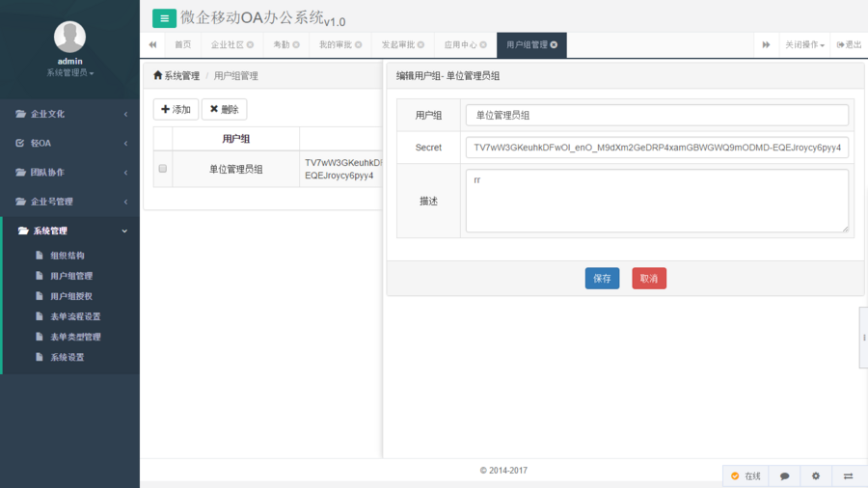Image resolution: width=868 pixels, height=488 pixels.
Task: Open 组织结构 in the sidebar
Action: (67, 255)
